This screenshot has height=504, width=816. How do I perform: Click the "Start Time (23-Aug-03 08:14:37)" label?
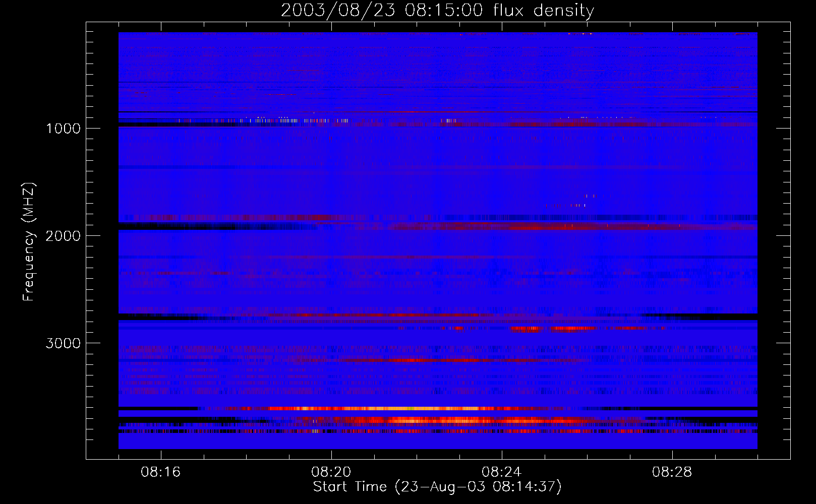pyautogui.click(x=437, y=487)
